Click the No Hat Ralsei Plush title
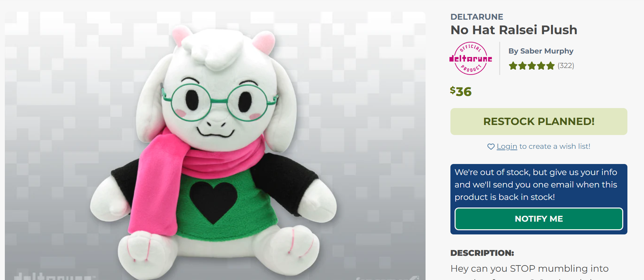The image size is (644, 280). (514, 30)
